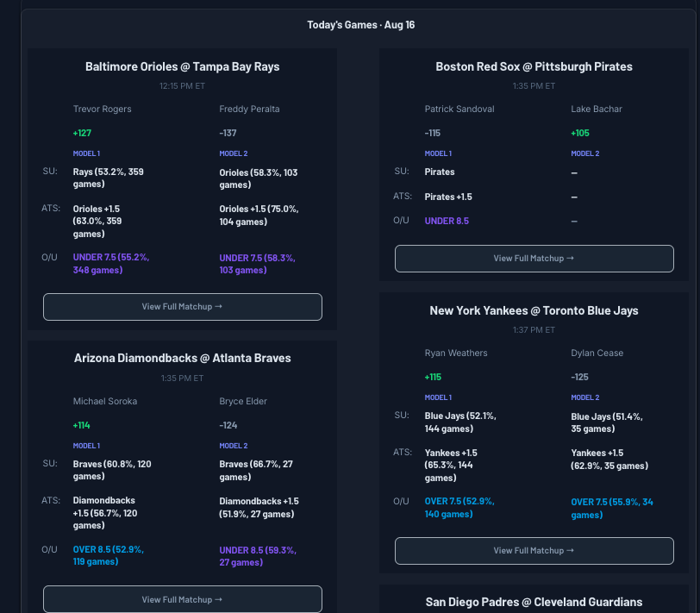
Task: Click Diamondbacks +1.5 (51.9%, 27 games) pick
Action: 259,508
